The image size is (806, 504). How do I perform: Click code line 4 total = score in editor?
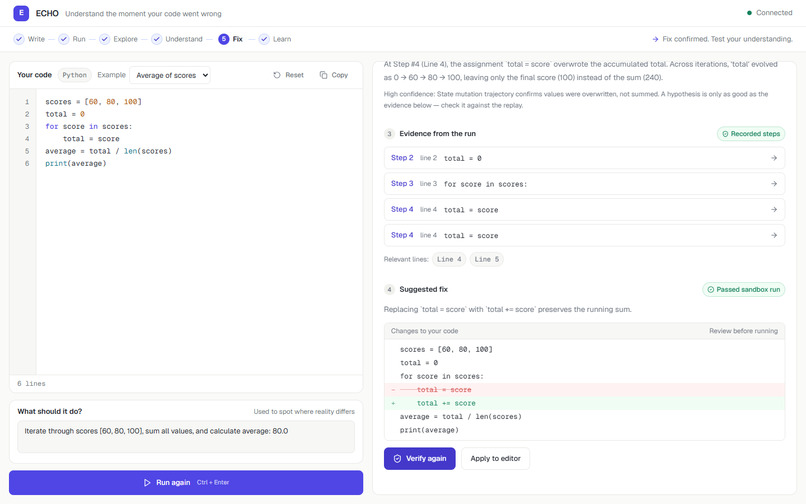click(x=91, y=139)
